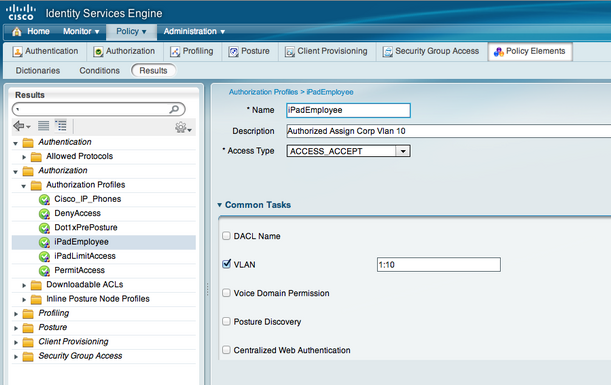The image size is (611, 385).
Task: Click the Cisco logo
Action: pyautogui.click(x=21, y=12)
